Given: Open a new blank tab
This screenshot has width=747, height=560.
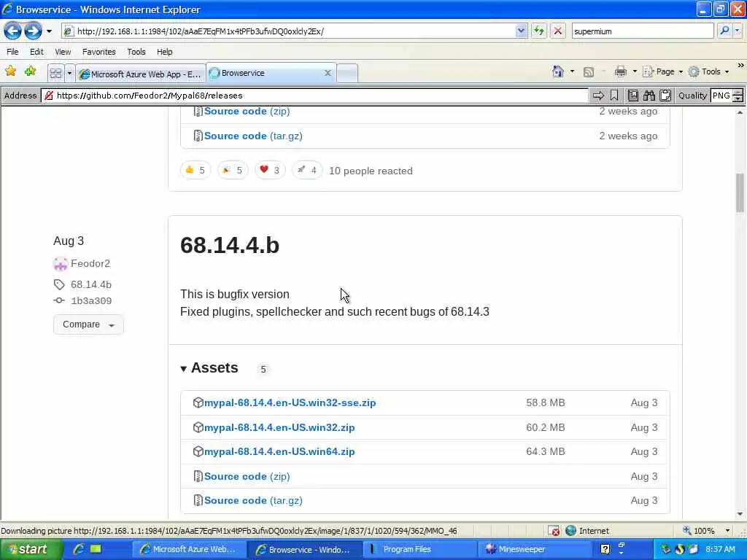Looking at the screenshot, I should [347, 74].
